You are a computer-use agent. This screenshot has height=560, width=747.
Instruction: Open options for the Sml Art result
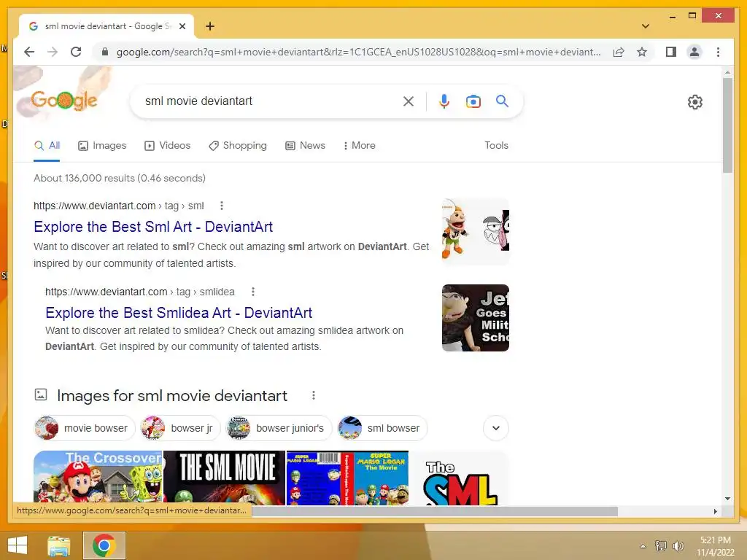click(x=222, y=206)
